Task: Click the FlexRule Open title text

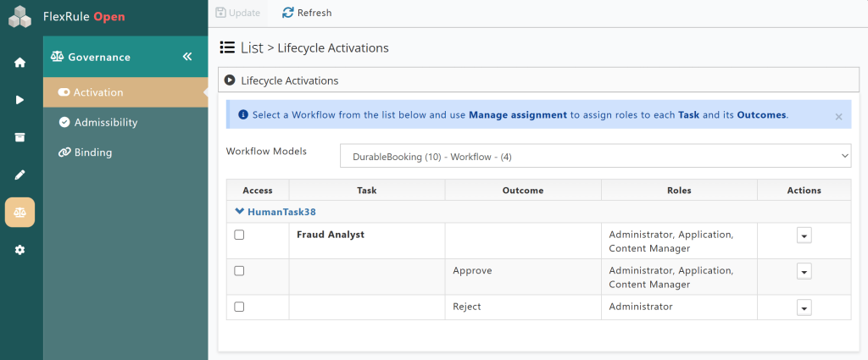Action: tap(84, 17)
